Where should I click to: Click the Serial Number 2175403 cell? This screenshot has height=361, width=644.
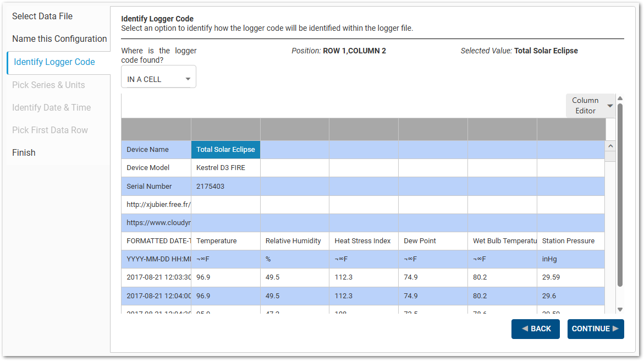tap(225, 186)
